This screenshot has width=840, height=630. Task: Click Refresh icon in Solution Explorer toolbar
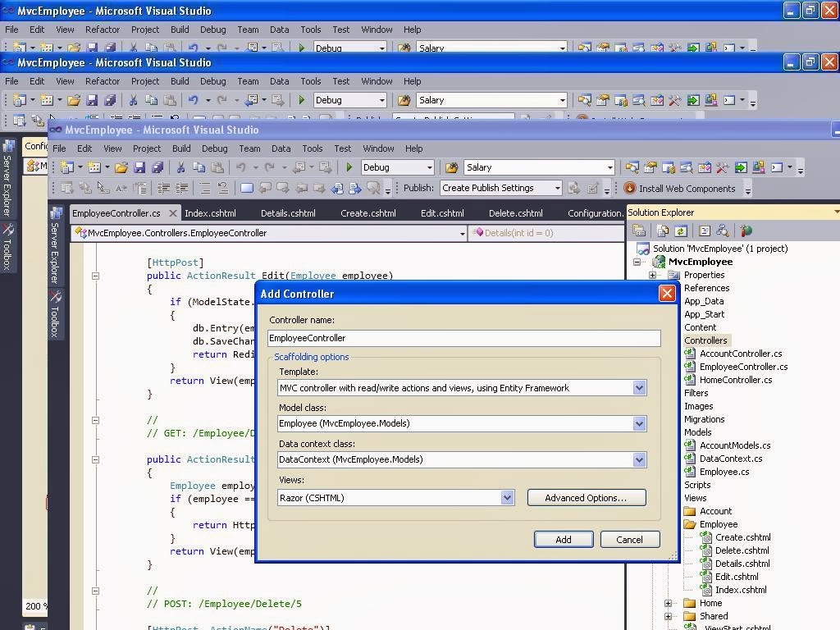(x=681, y=231)
